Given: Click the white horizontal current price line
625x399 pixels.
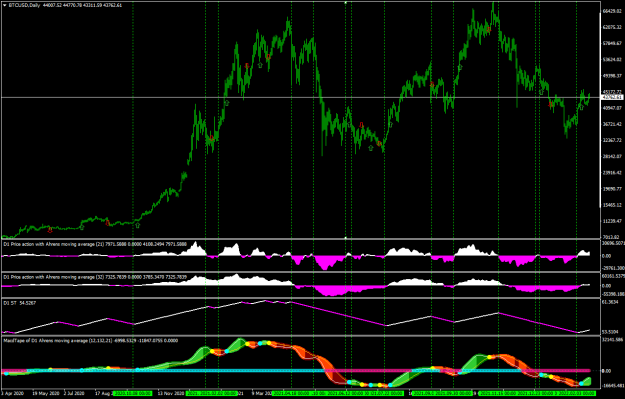Looking at the screenshot, I should pos(301,97).
